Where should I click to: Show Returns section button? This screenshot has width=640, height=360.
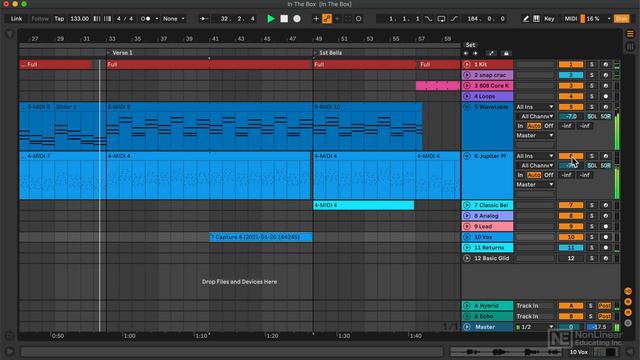point(628,302)
